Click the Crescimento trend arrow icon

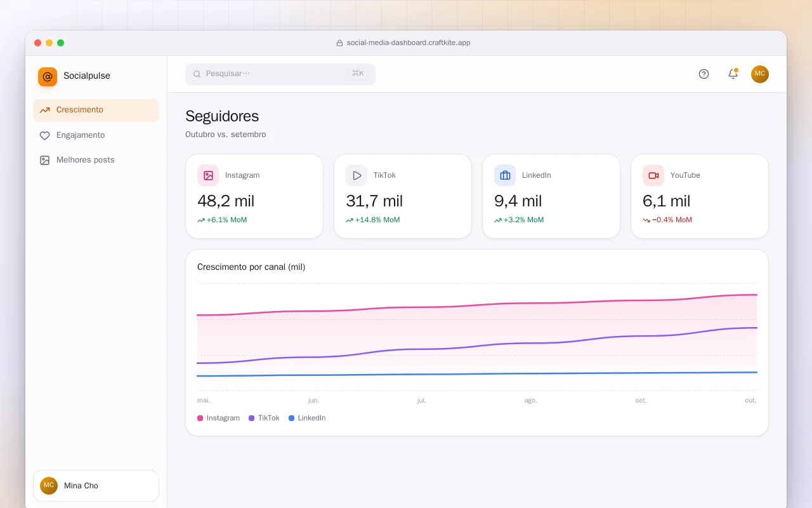point(44,110)
